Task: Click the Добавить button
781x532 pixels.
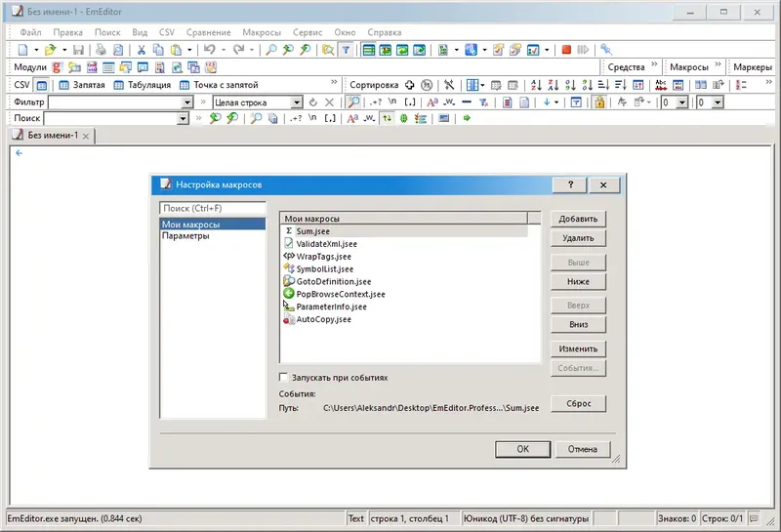Action: point(578,219)
